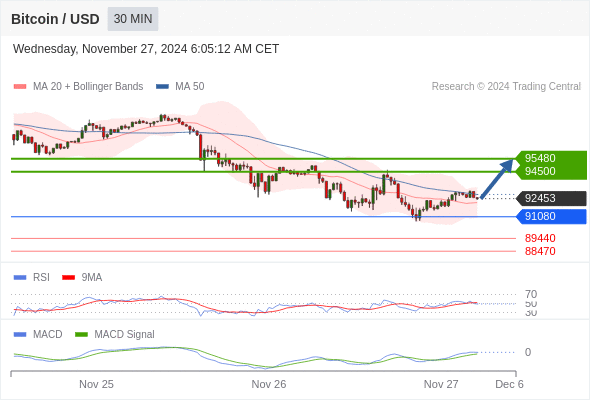Screen dimensions: 590x400
Task: Click the Nov 27 date axis label
Action: tap(441, 384)
